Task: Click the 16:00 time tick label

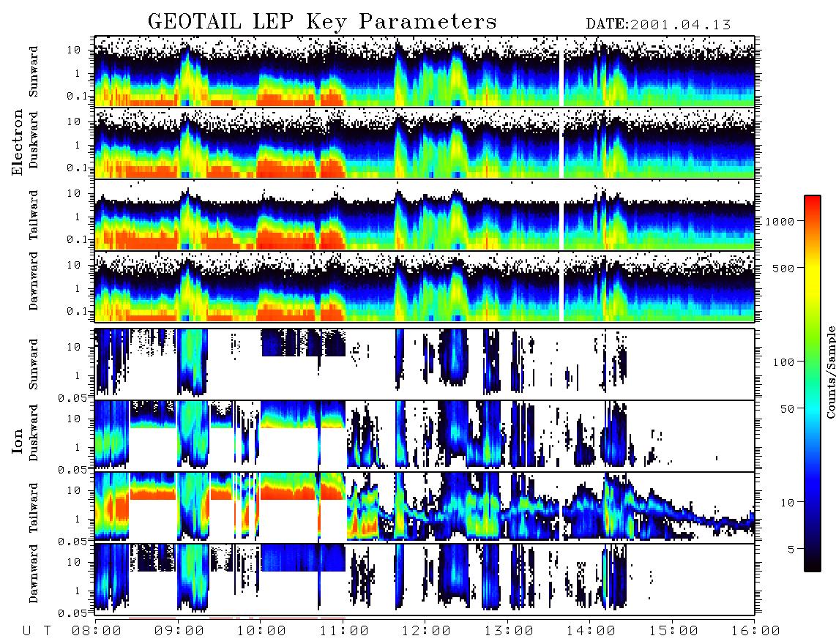Action: [755, 631]
